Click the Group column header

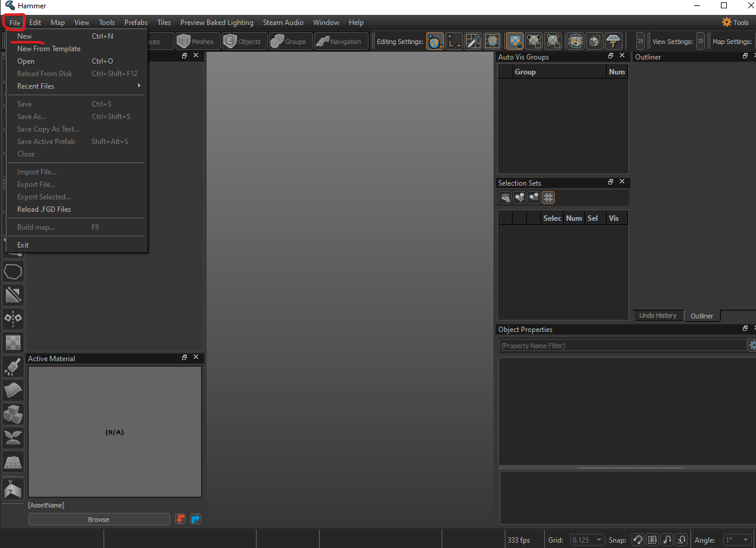(x=559, y=72)
